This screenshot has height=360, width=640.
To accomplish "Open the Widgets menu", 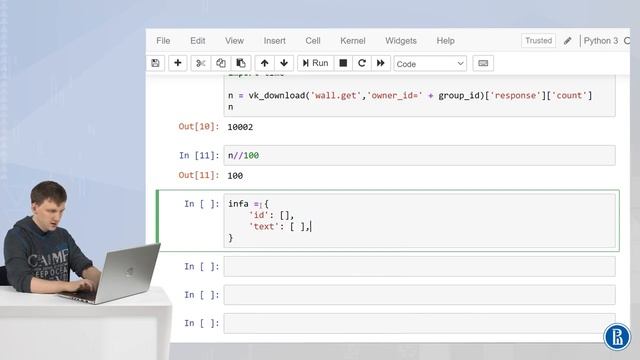I will pyautogui.click(x=401, y=41).
